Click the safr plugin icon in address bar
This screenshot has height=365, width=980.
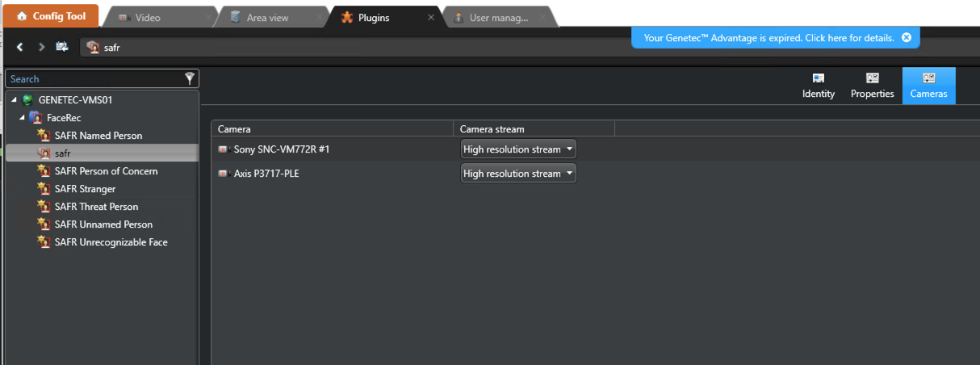(93, 48)
